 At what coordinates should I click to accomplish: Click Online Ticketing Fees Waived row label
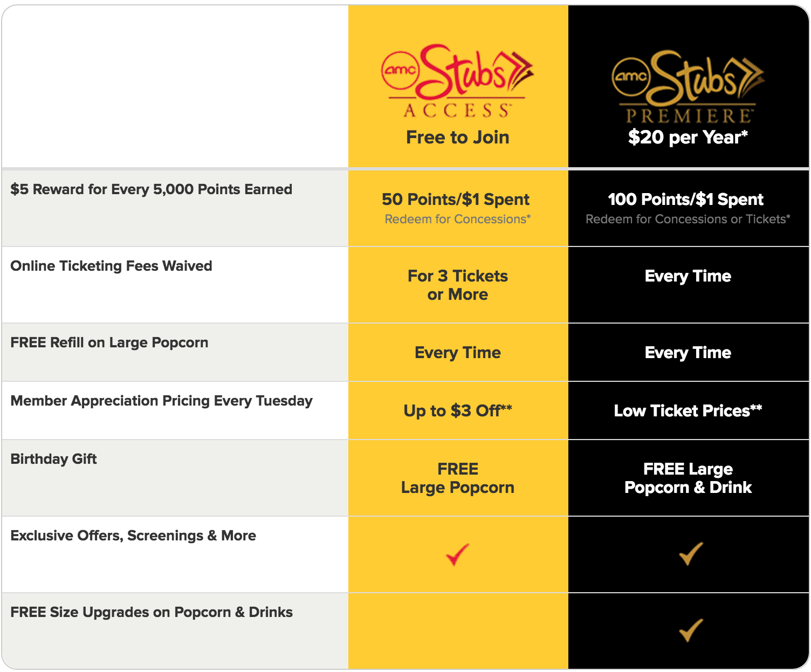click(111, 266)
